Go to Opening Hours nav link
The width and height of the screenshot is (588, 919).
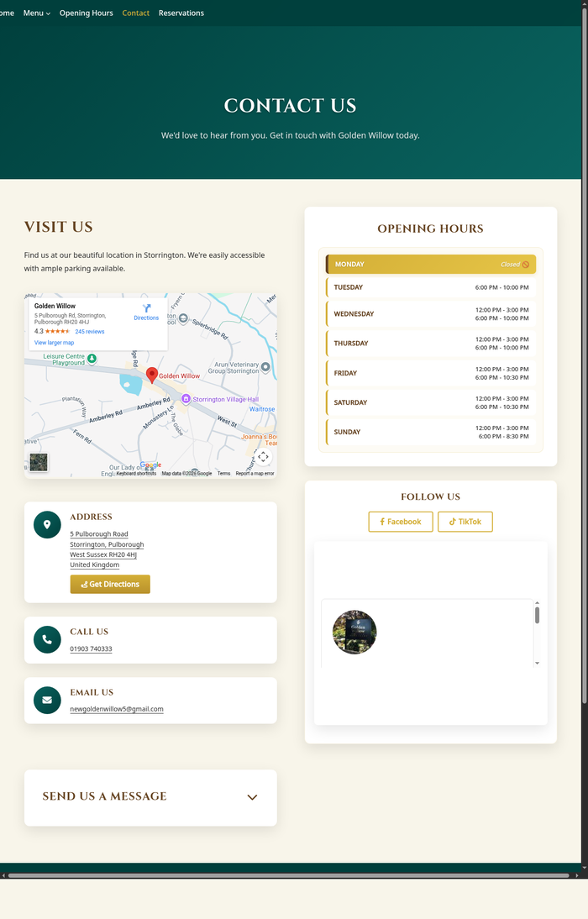[87, 13]
